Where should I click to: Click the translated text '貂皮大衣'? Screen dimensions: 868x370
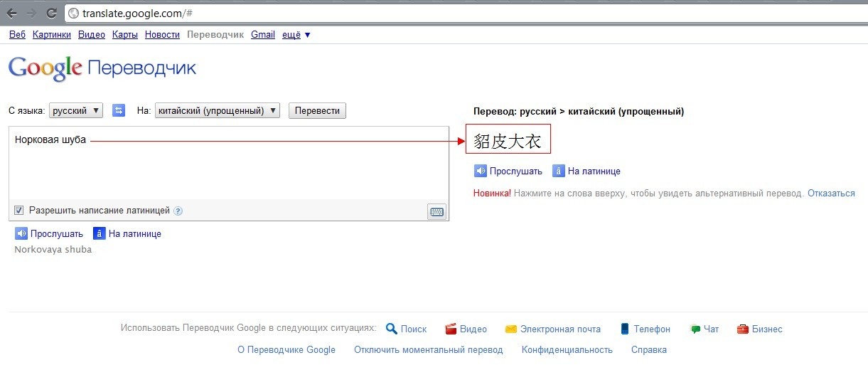pos(508,140)
